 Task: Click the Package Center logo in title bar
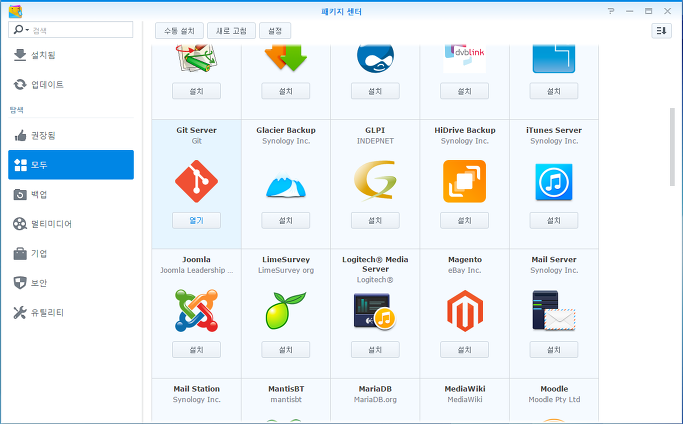tap(15, 11)
